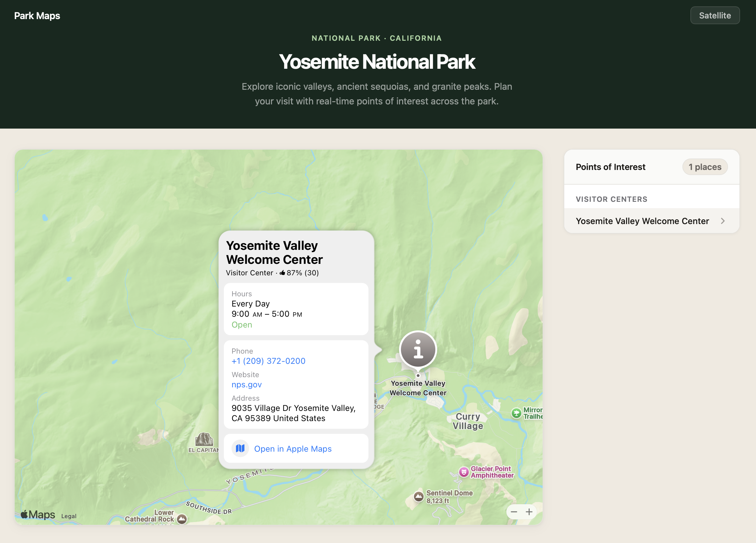Click the El Capitan landmark icon
The height and width of the screenshot is (543, 756).
[x=204, y=439]
